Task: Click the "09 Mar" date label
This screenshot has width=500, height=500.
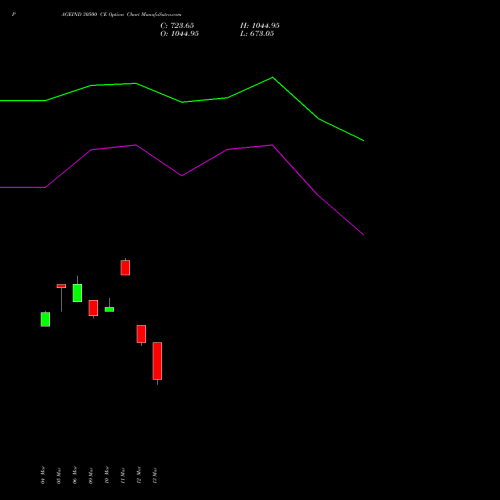Action: (91, 475)
